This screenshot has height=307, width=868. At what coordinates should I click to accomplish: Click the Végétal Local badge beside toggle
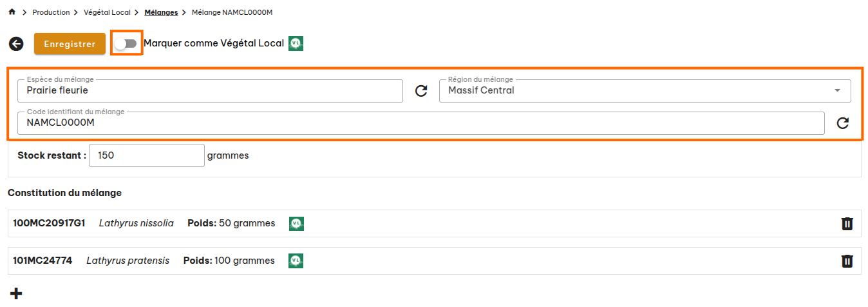pos(296,43)
